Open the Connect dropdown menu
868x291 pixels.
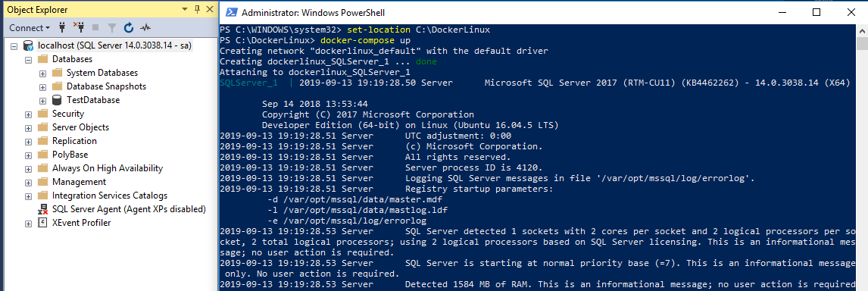coord(30,27)
